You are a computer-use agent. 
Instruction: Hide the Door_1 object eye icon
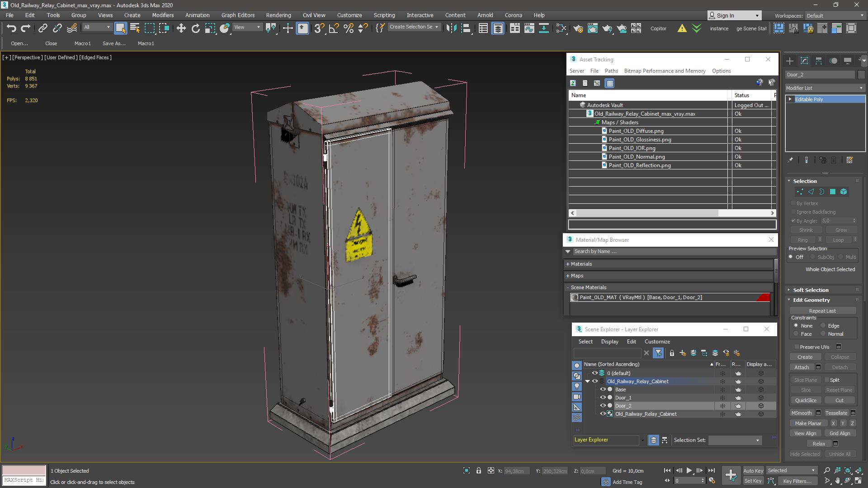(x=603, y=398)
